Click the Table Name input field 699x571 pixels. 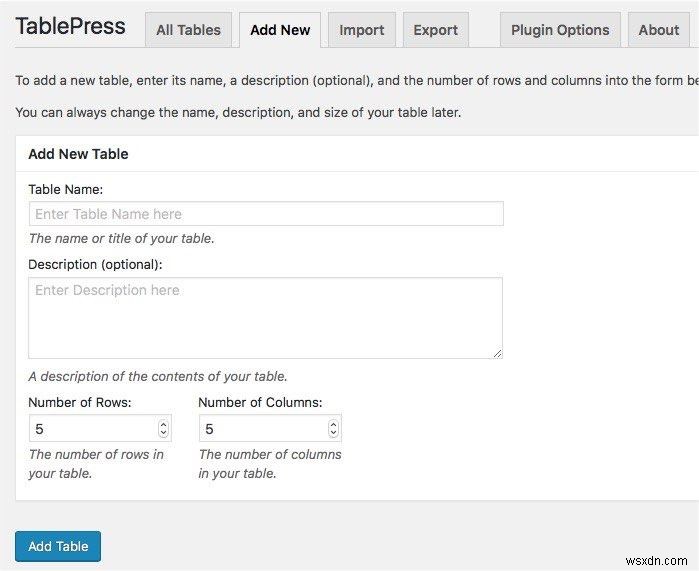point(266,214)
